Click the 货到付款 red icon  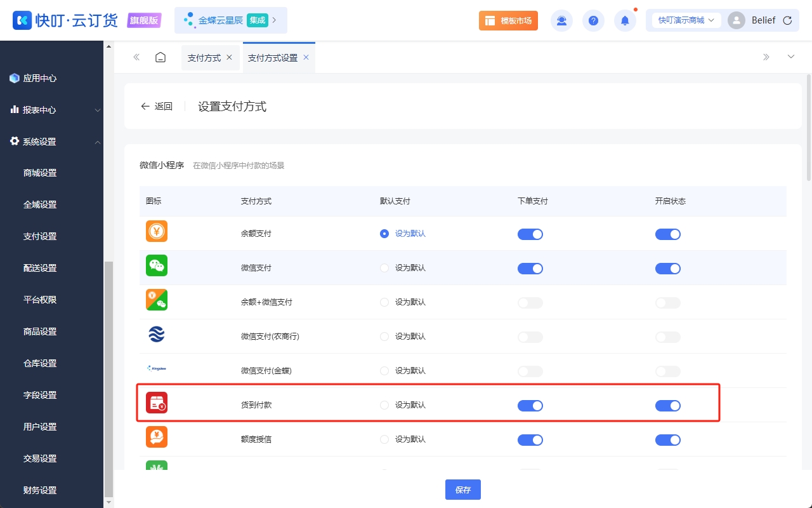tap(157, 403)
